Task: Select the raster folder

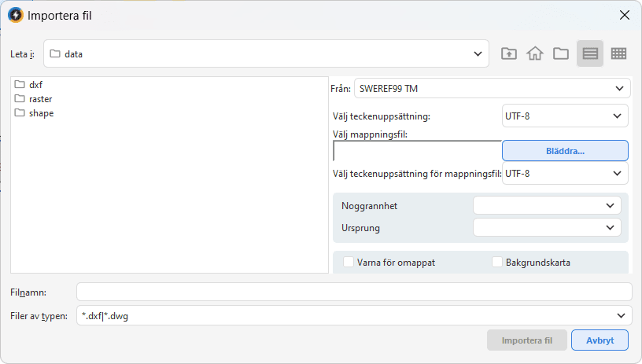Action: point(39,99)
